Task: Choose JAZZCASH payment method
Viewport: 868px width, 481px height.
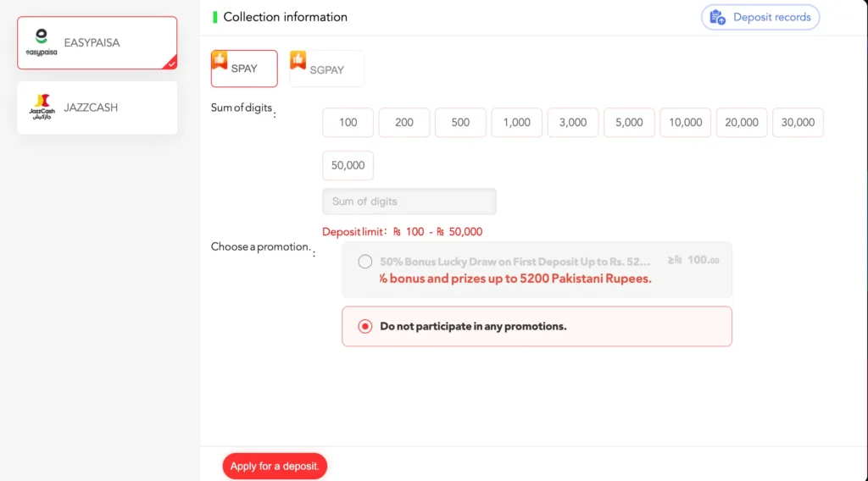Action: (x=97, y=108)
